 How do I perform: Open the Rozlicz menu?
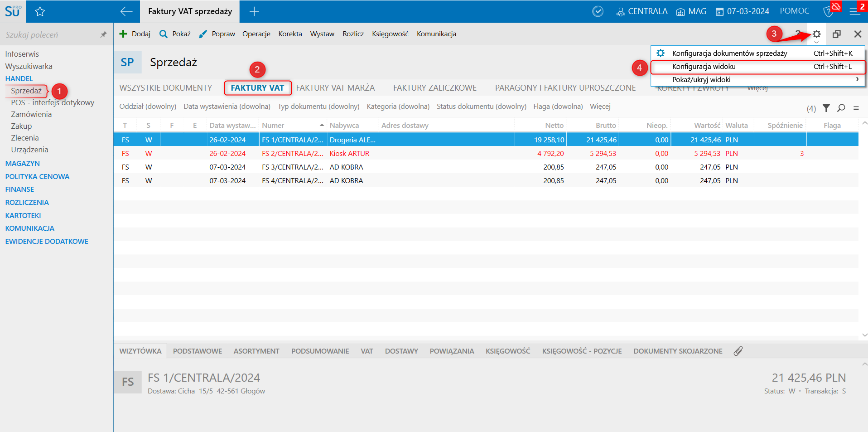point(353,34)
